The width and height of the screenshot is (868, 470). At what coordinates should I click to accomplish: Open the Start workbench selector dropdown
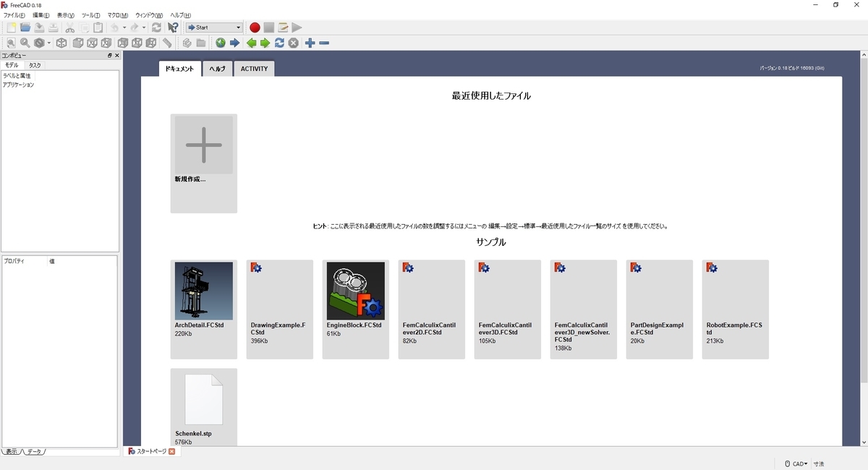click(x=240, y=27)
